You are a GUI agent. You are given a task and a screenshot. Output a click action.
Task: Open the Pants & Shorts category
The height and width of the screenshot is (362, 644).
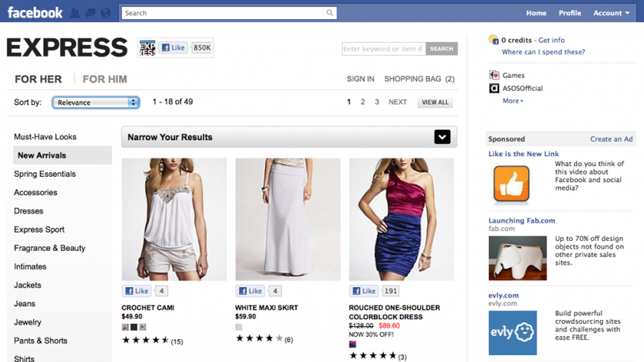(41, 340)
